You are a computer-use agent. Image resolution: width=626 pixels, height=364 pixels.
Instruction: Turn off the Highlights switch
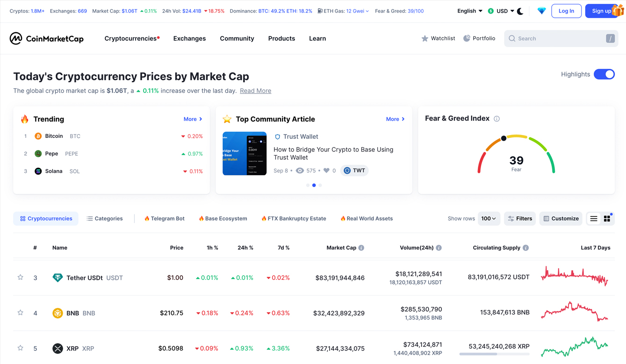pos(604,74)
